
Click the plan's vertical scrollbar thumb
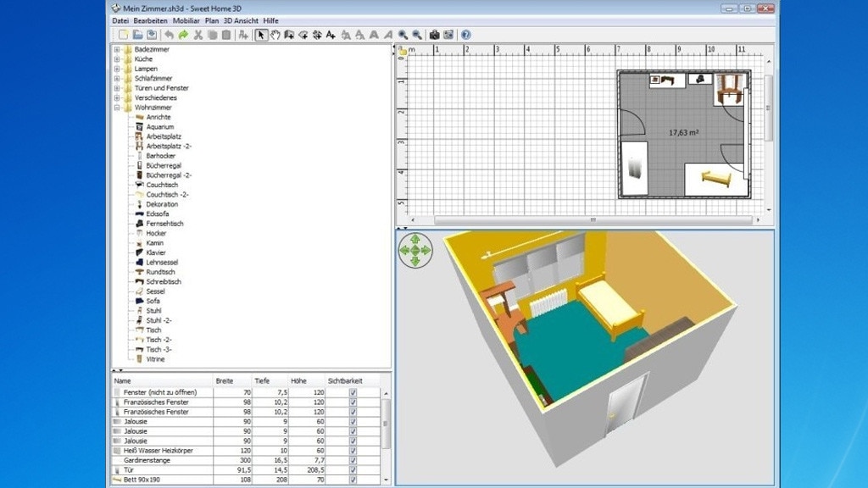click(x=768, y=108)
